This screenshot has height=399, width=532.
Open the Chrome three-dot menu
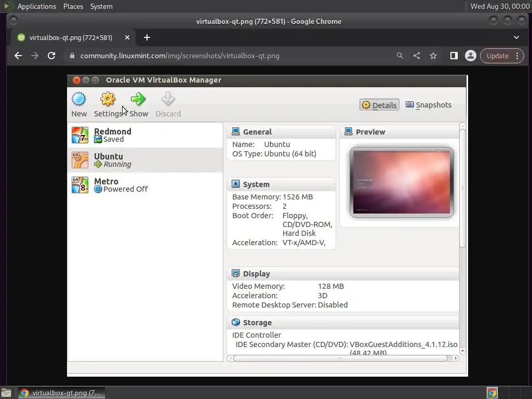[x=517, y=56]
